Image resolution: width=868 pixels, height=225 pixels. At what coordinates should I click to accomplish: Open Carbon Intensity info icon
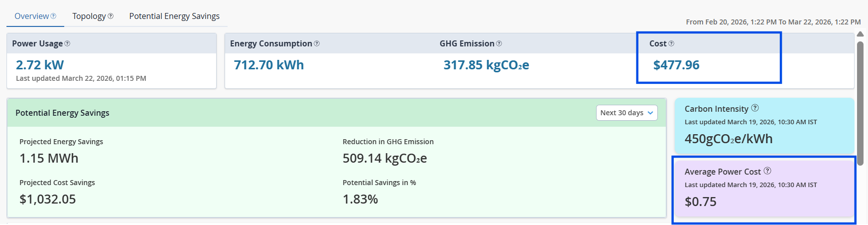coord(755,108)
